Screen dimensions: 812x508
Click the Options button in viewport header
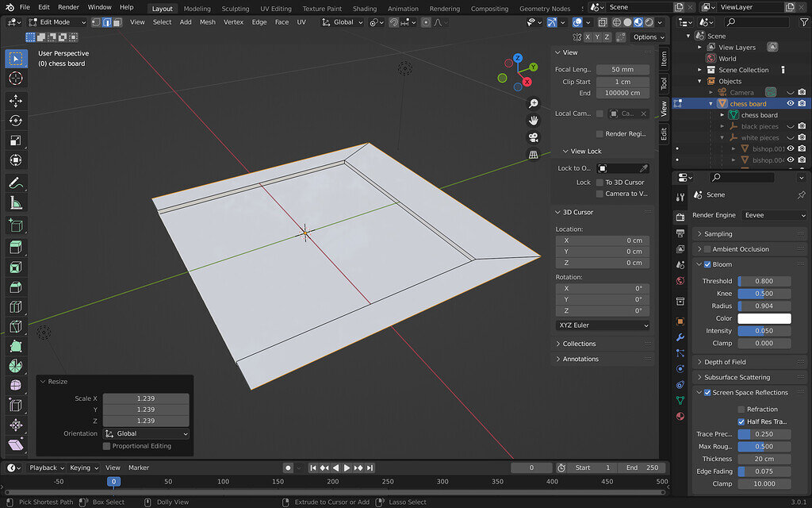[x=647, y=37]
